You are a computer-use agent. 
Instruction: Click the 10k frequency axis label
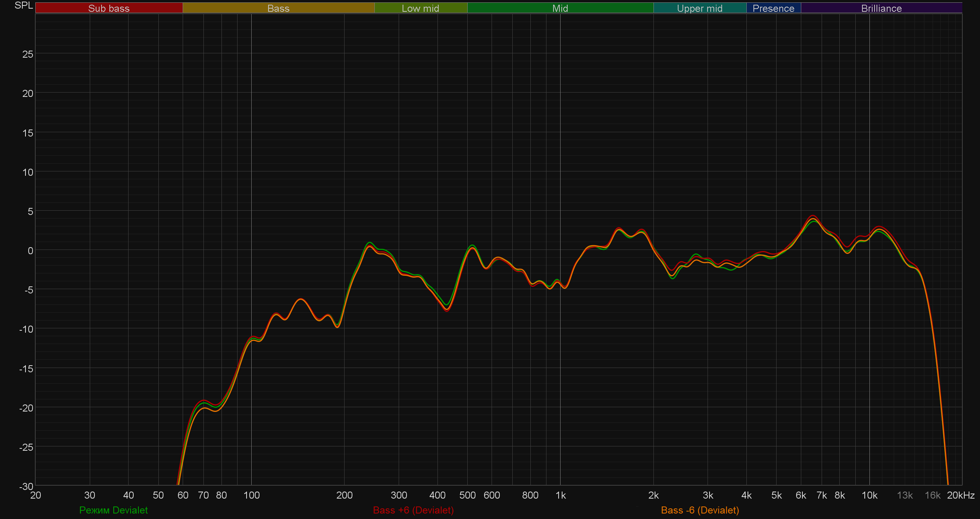coord(869,495)
